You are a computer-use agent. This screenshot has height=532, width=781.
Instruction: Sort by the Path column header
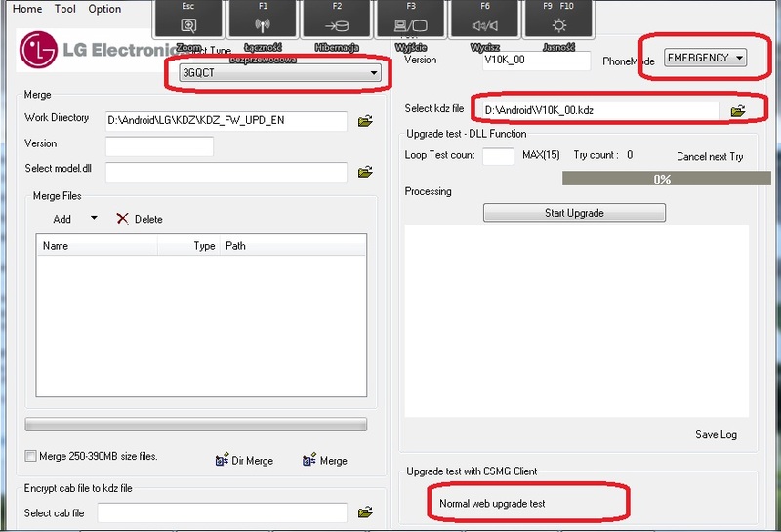(x=292, y=246)
